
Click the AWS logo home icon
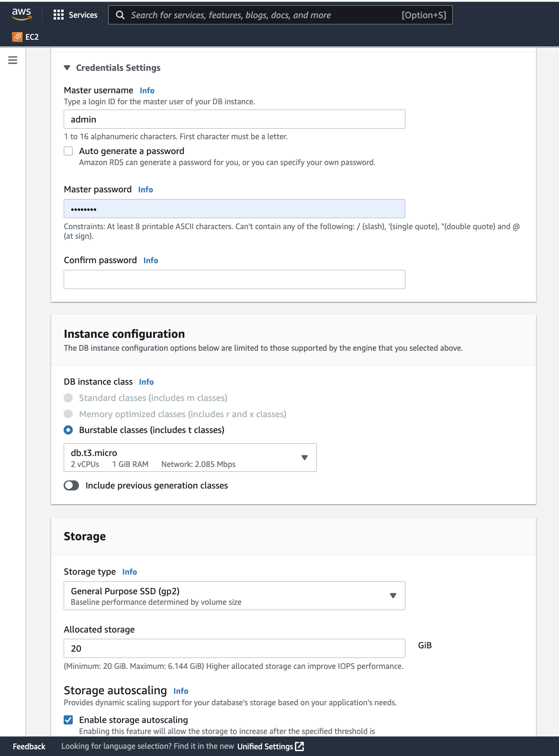click(22, 14)
